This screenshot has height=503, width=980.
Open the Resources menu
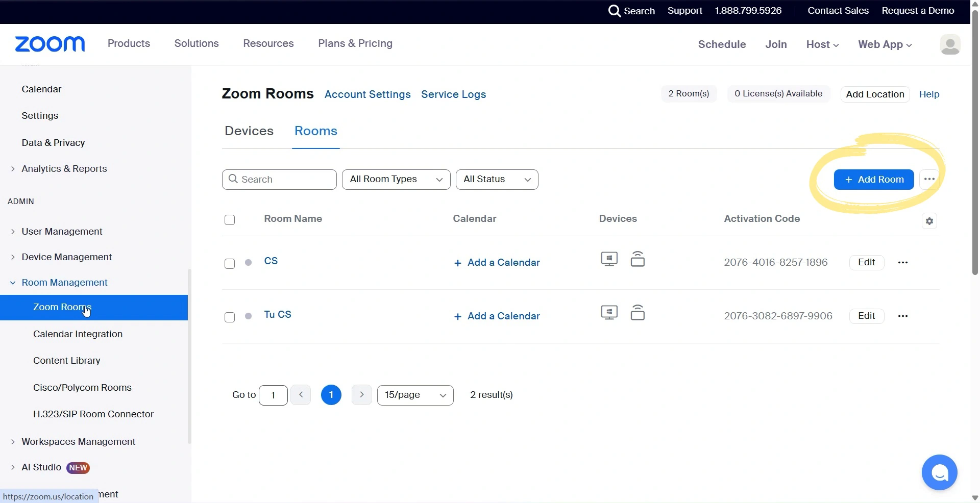268,44
